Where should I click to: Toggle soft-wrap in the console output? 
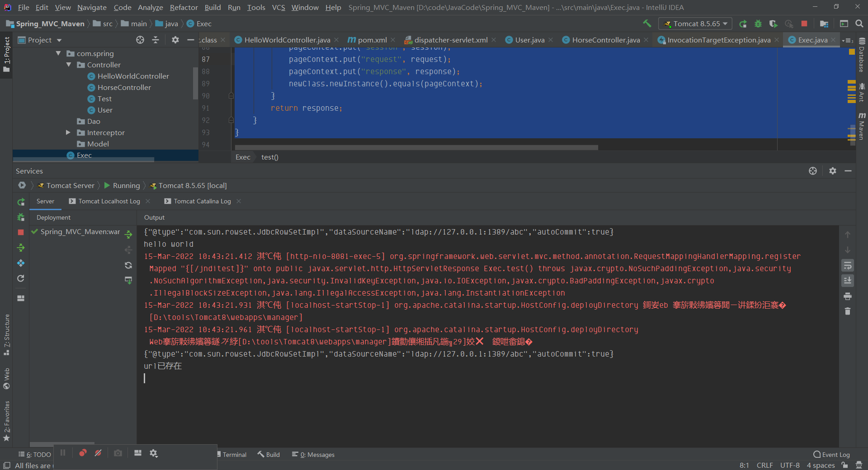tap(848, 265)
